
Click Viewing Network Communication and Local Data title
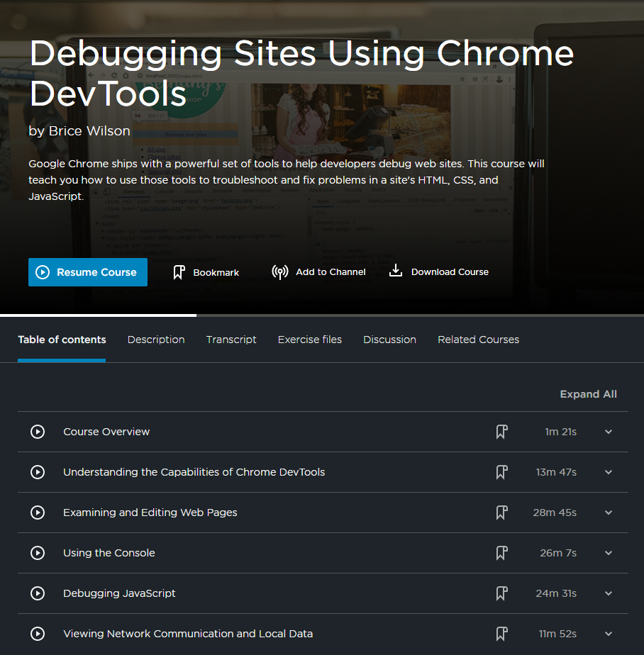point(188,634)
